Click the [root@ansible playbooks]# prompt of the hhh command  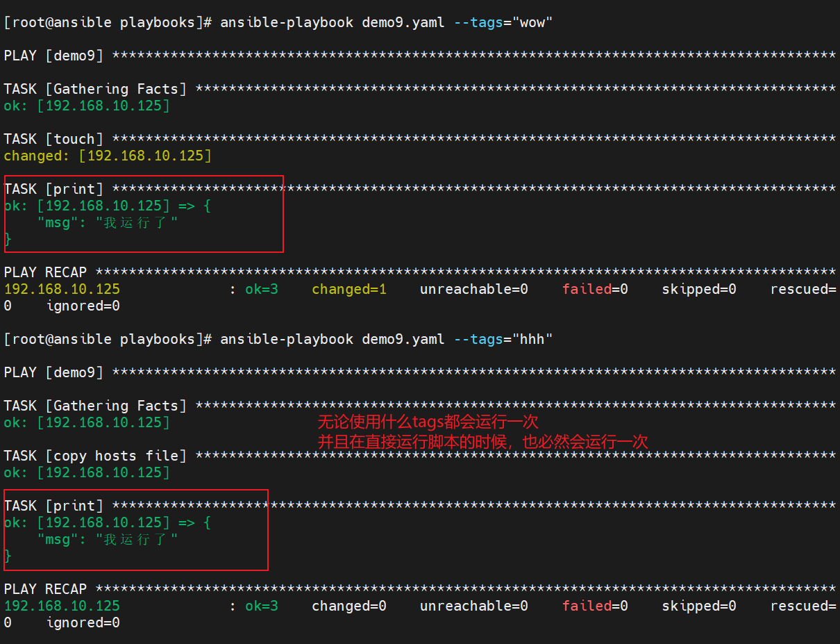(x=108, y=339)
